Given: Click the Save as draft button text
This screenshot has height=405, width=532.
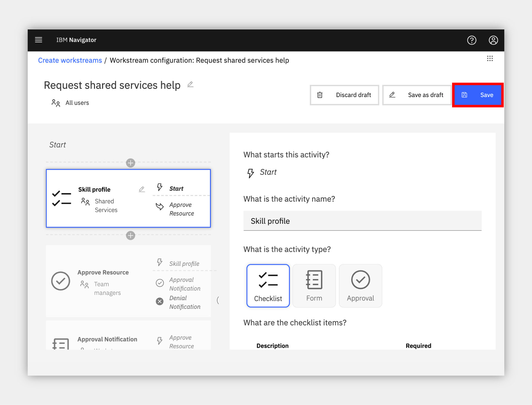Looking at the screenshot, I should [x=425, y=95].
